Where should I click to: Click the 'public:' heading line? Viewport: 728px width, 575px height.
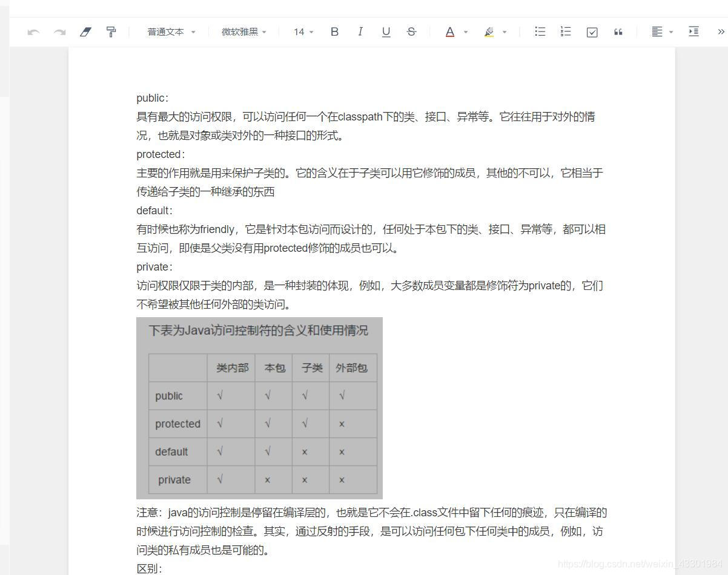pyautogui.click(x=153, y=98)
